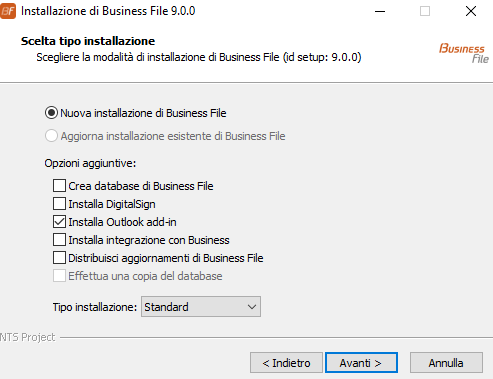Screen dimensions: 493x379
Task: Click the Effettua una copia del database checkbox
Action: point(59,276)
